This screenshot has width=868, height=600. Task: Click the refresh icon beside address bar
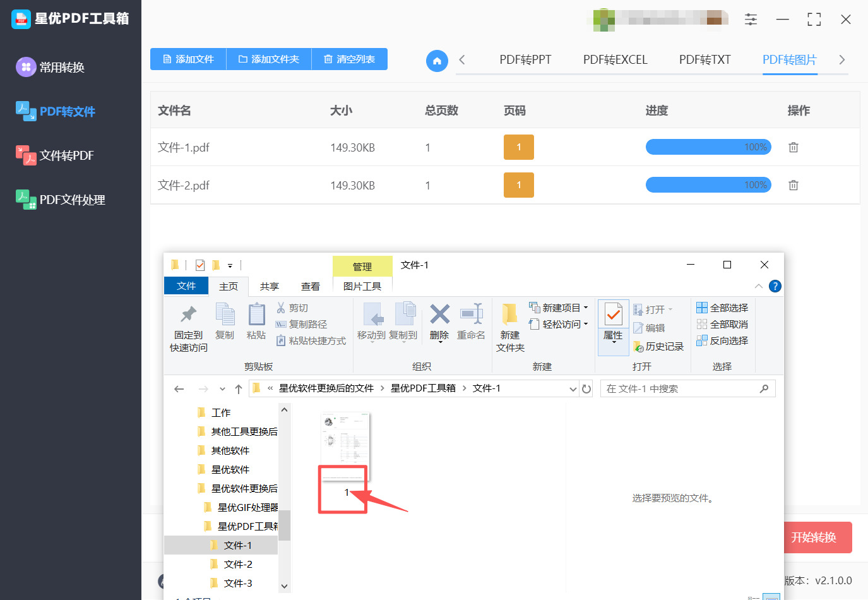coord(586,388)
